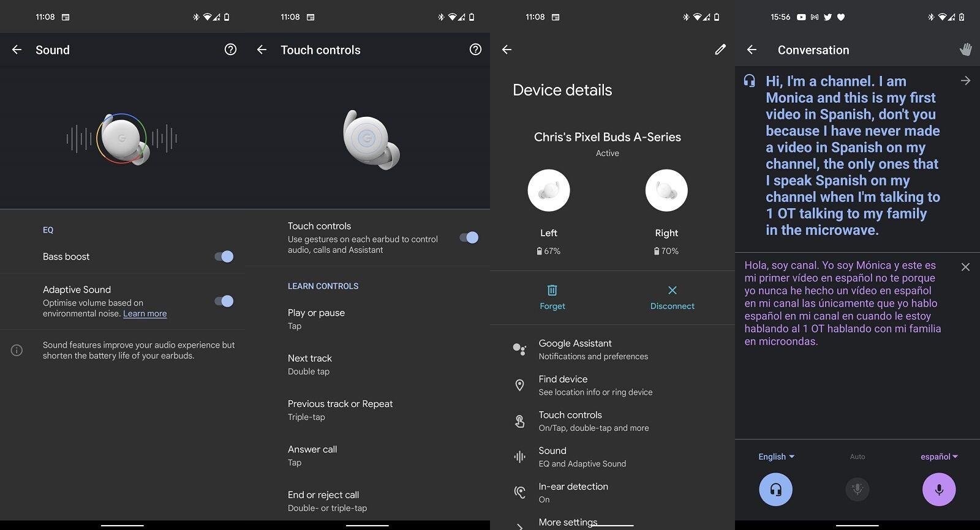Select End or reject call control
Screen dimensions: 980x530
[367, 501]
